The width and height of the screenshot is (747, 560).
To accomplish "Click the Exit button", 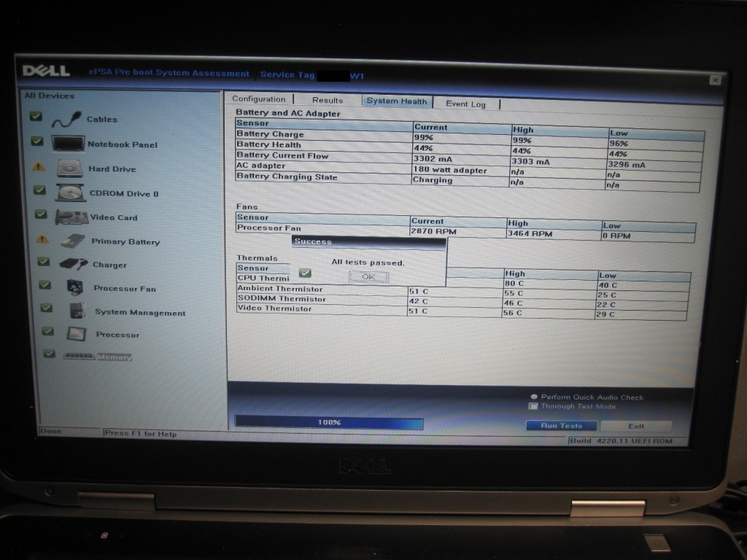I will (x=635, y=426).
